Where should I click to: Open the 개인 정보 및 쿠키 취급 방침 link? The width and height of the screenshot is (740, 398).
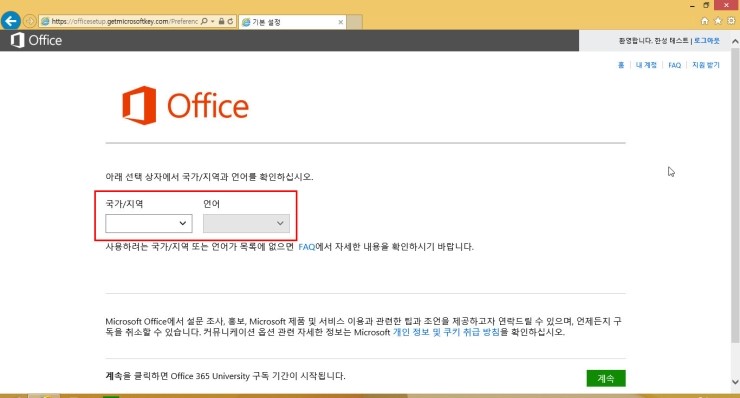(446, 332)
